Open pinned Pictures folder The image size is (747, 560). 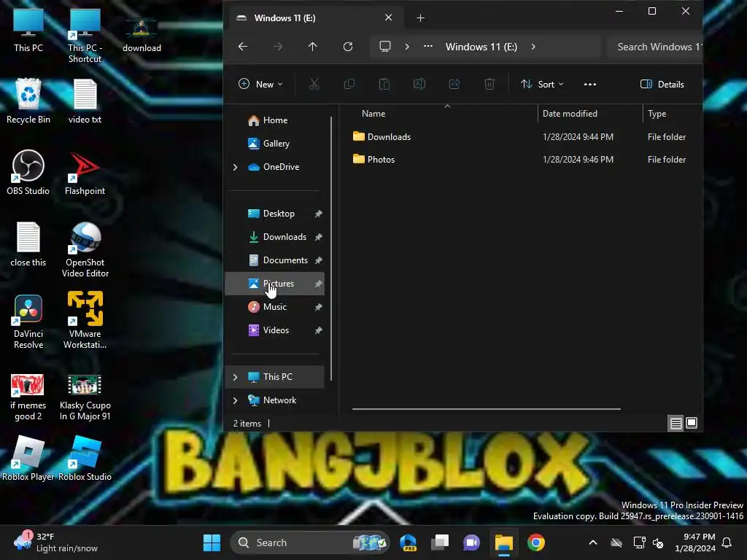274,284
